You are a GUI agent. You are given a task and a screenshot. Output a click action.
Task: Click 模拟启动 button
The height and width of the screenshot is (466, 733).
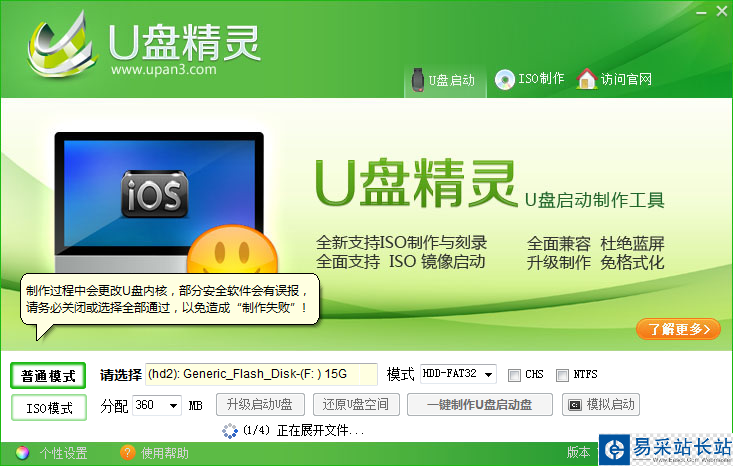point(601,405)
